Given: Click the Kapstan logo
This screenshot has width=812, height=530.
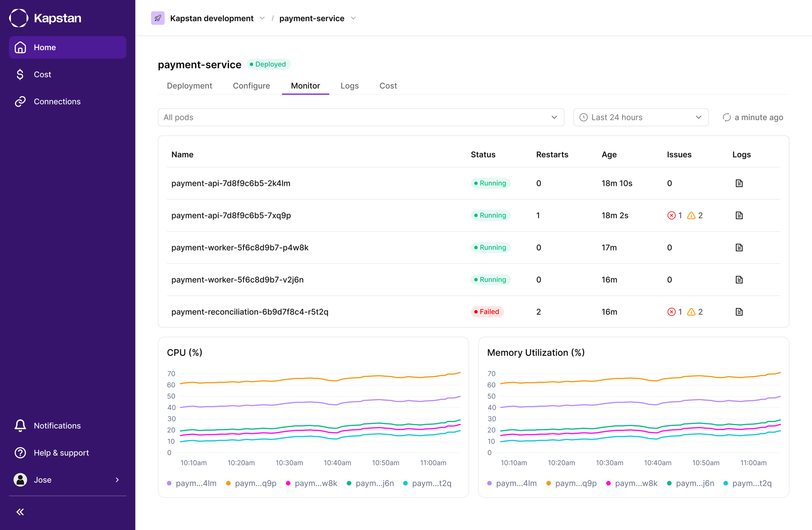Looking at the screenshot, I should coord(45,18).
